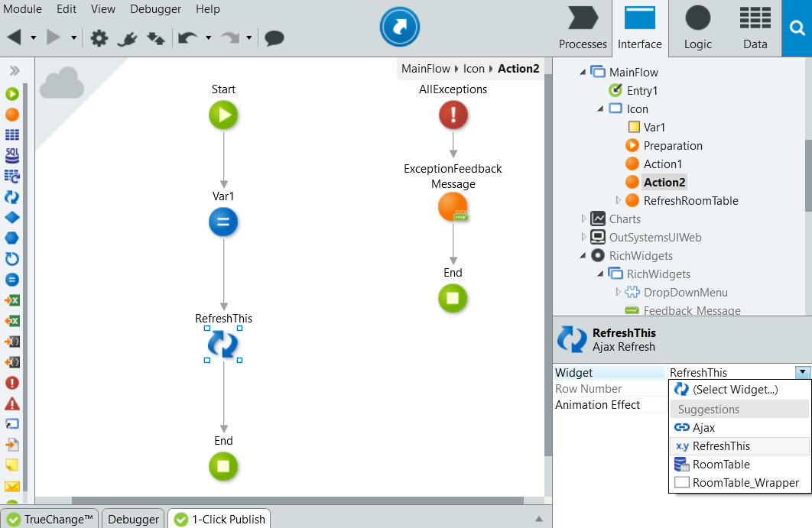The height and width of the screenshot is (528, 812).
Task: Click the Var1 assign node on canvas
Action: pos(223,222)
